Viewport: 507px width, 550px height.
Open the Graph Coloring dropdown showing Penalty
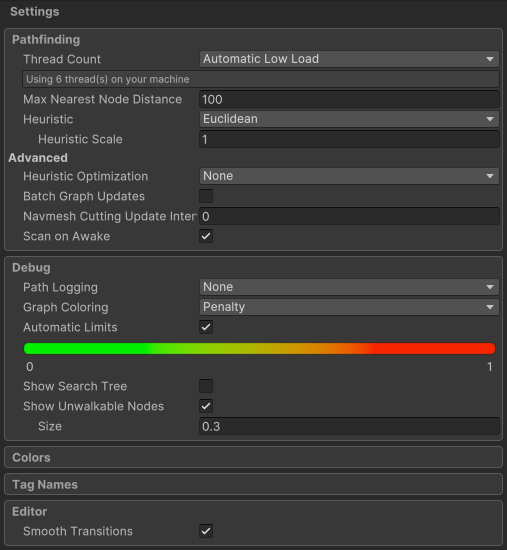pyautogui.click(x=349, y=307)
